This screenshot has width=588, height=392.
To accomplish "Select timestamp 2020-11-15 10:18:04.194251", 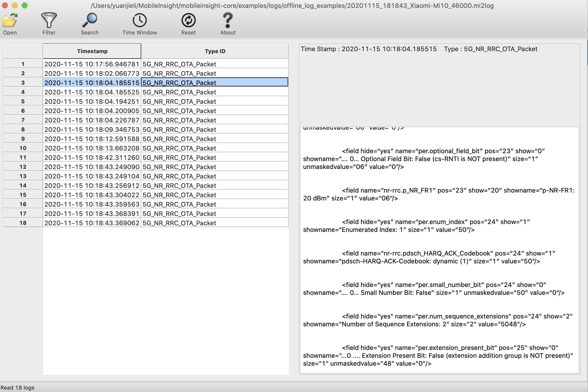I will pyautogui.click(x=92, y=101).
